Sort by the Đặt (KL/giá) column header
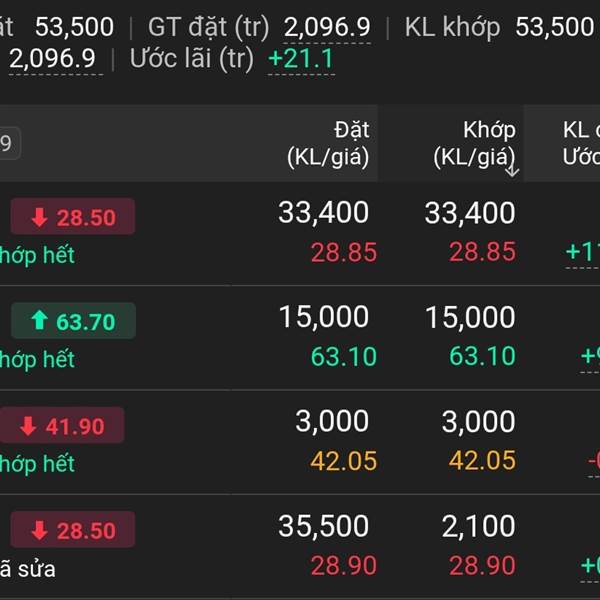The width and height of the screenshot is (600, 600). tap(328, 143)
